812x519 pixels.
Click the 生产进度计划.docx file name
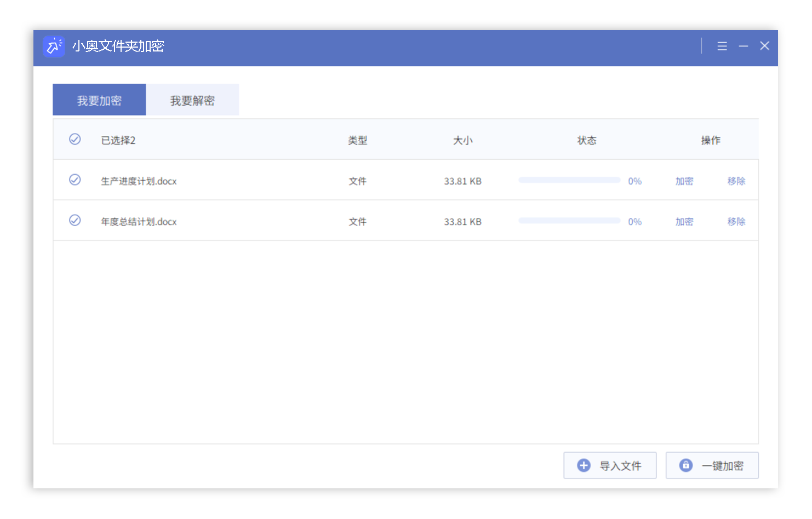tap(139, 181)
